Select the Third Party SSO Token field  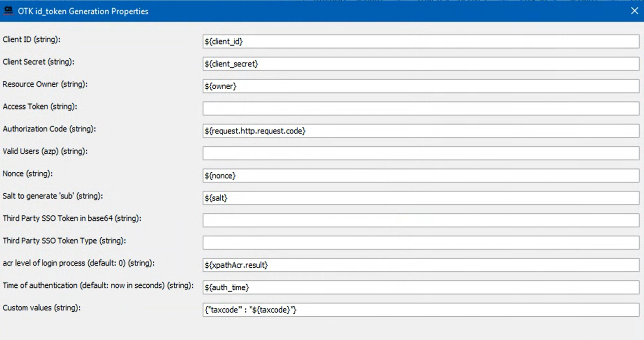coord(420,220)
